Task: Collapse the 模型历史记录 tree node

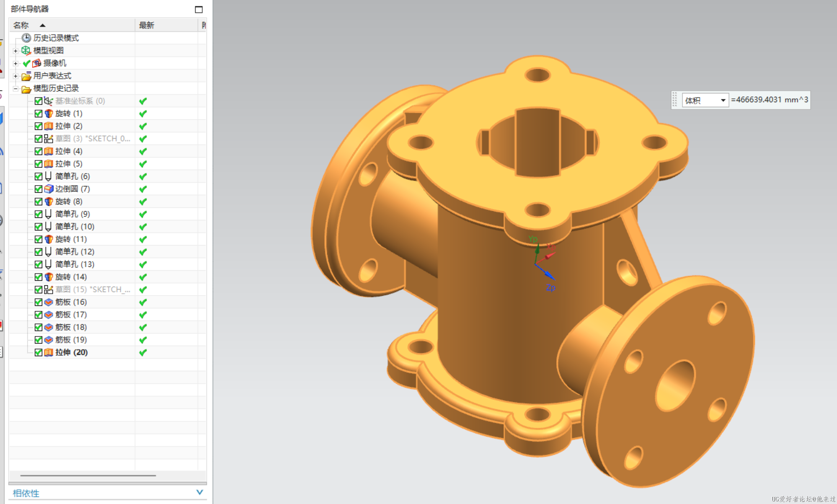Action: (x=15, y=88)
